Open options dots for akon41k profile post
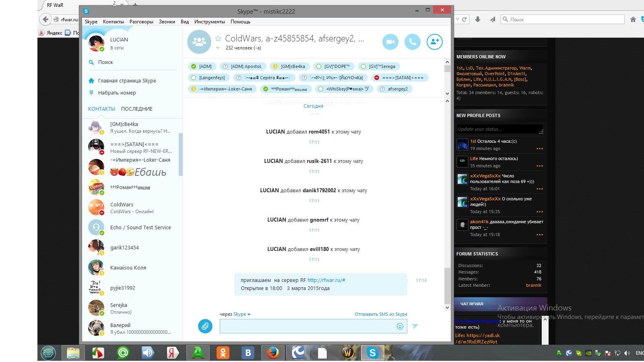 pos(540,235)
